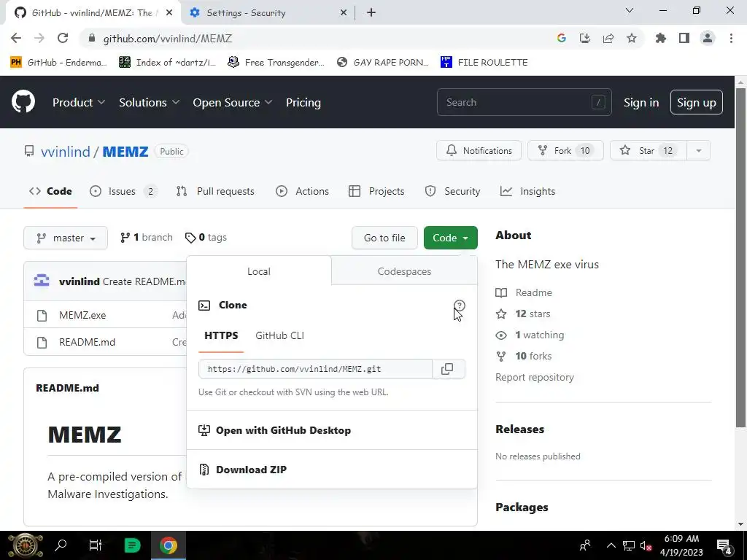747x560 pixels.
Task: Switch to the Codespaces tab
Action: (x=404, y=271)
